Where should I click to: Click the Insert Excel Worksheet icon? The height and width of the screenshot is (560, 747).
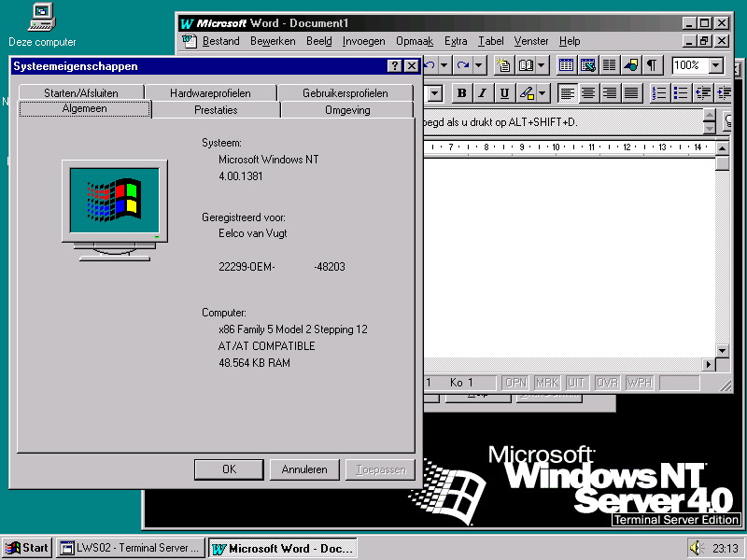(x=587, y=65)
